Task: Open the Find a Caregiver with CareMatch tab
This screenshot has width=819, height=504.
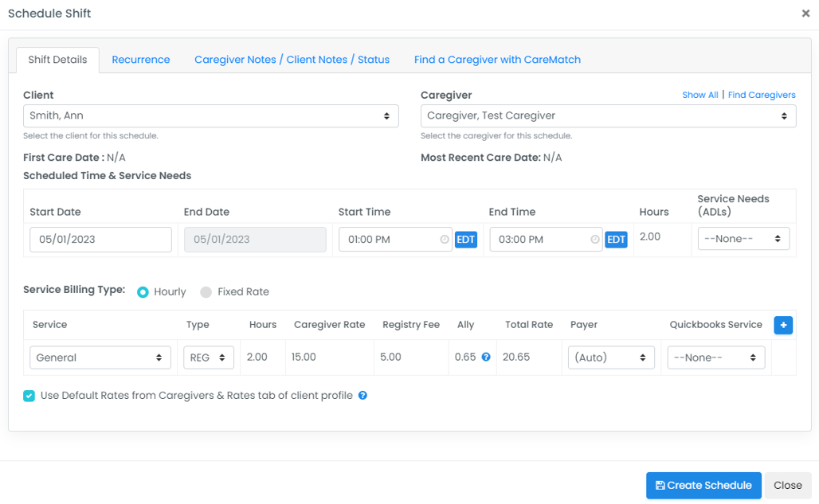Action: tap(497, 59)
